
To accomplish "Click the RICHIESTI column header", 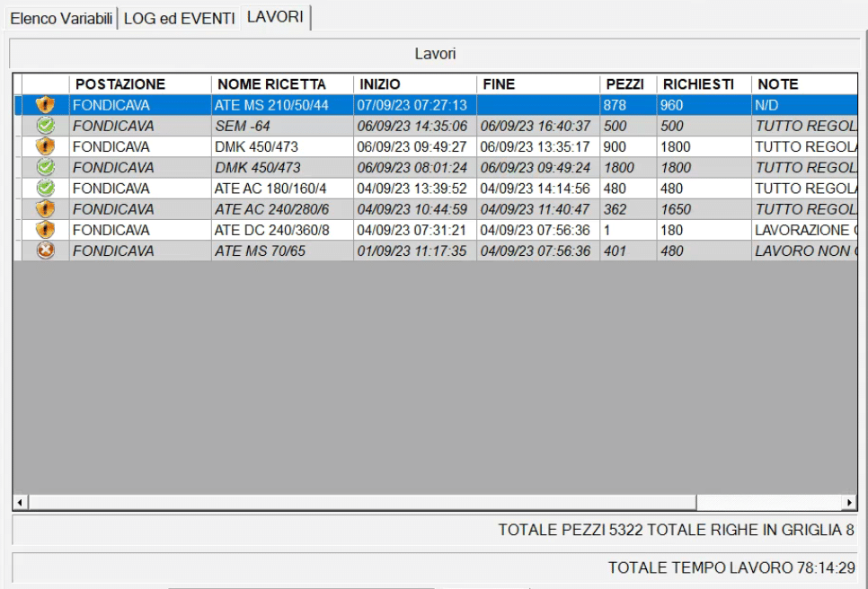I will 698,84.
